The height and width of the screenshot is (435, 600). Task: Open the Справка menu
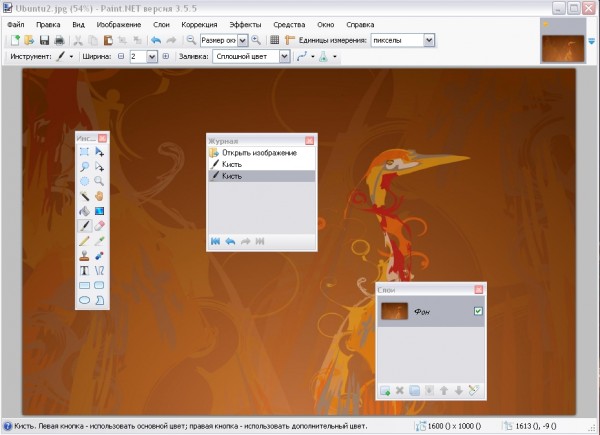(360, 24)
